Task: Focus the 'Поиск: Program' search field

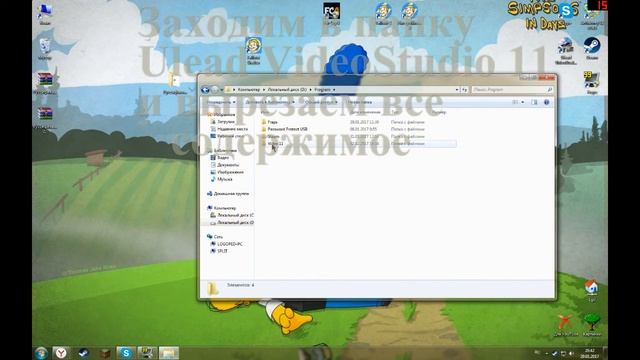Action: point(512,89)
